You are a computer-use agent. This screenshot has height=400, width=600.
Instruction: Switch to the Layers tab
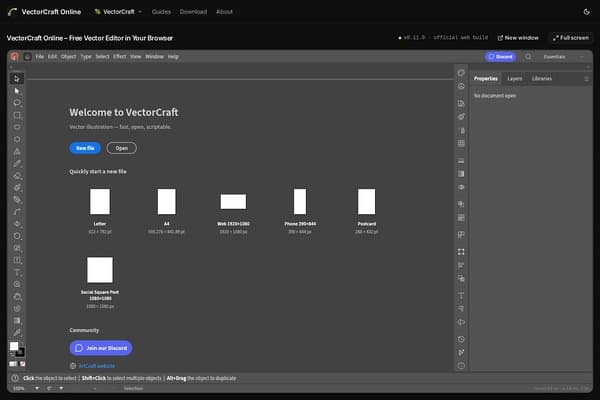click(514, 78)
